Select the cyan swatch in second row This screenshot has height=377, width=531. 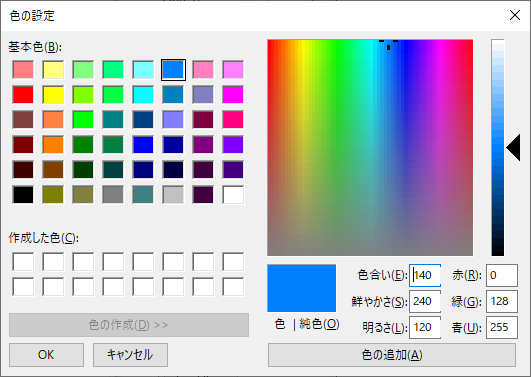click(x=143, y=95)
